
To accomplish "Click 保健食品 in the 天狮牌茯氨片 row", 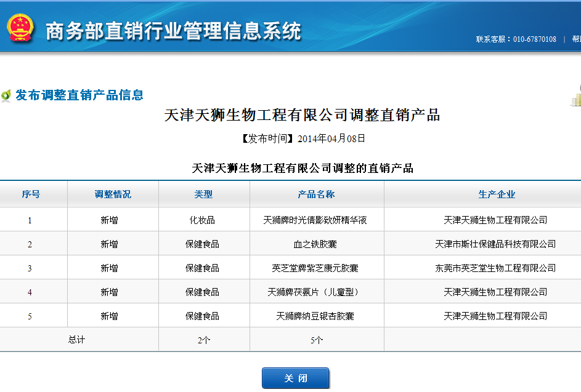I will coord(202,292).
